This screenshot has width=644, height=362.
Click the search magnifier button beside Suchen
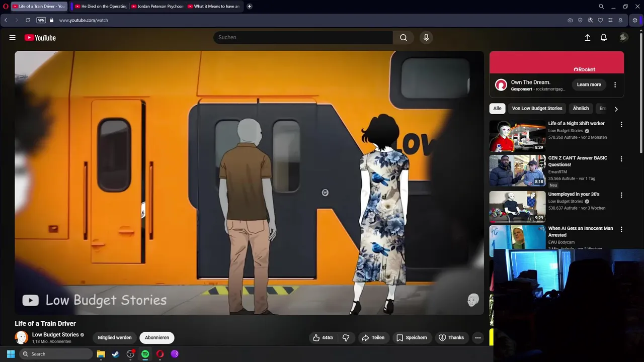click(x=404, y=38)
